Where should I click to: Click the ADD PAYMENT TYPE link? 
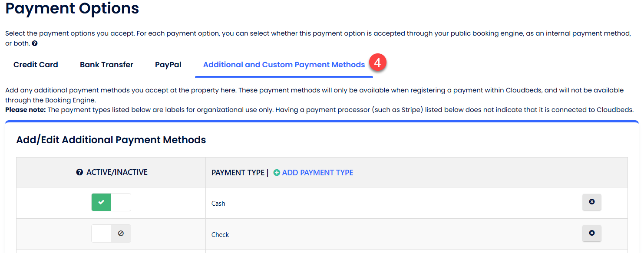tap(317, 173)
